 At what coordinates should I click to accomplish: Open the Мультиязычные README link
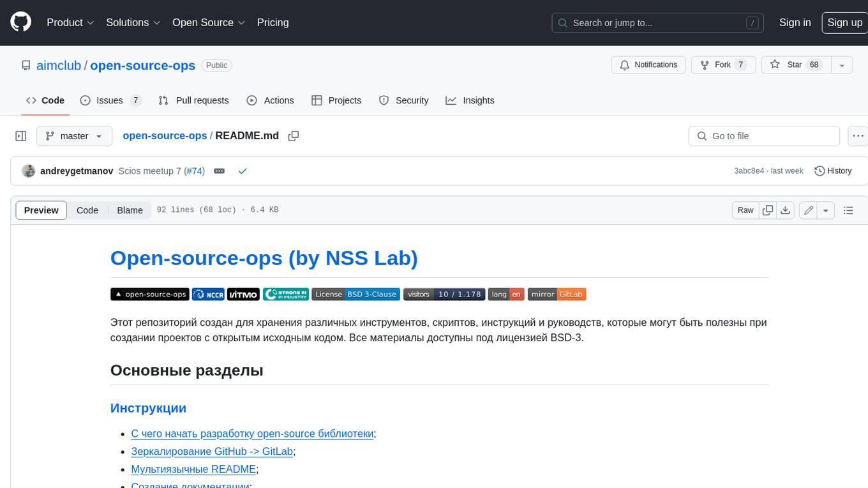tap(193, 469)
